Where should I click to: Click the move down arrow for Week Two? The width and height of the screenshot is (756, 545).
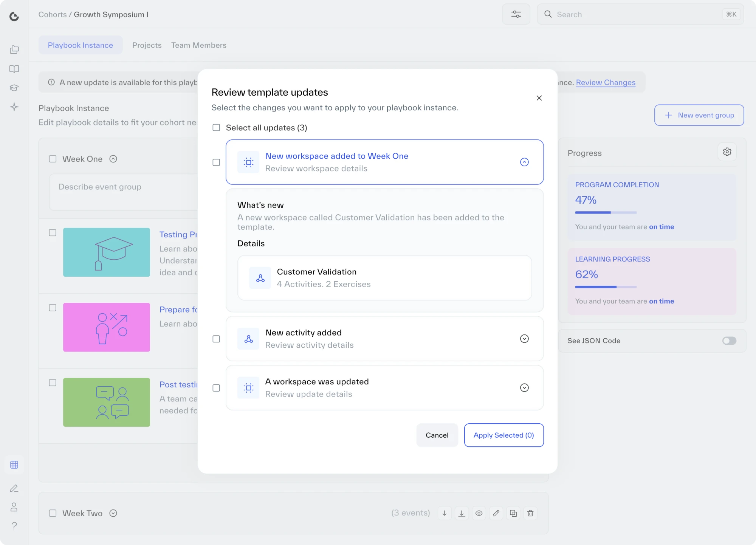(x=445, y=513)
